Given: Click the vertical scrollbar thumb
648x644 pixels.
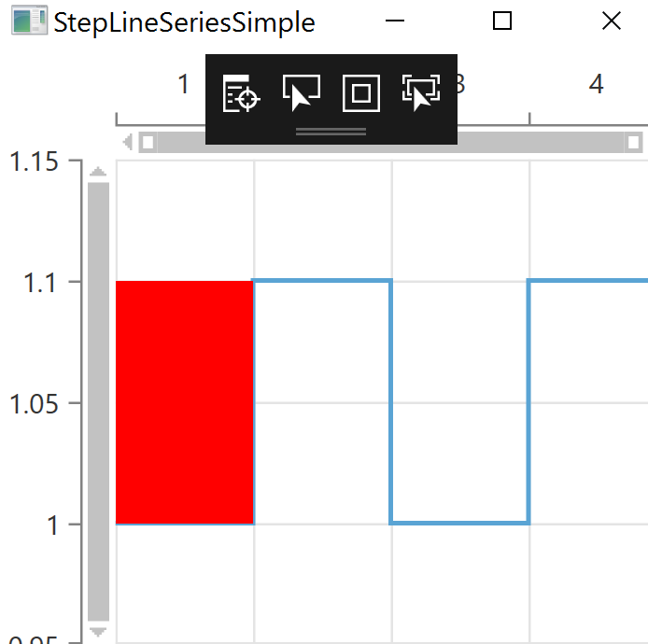Looking at the screenshot, I should click(x=98, y=401).
